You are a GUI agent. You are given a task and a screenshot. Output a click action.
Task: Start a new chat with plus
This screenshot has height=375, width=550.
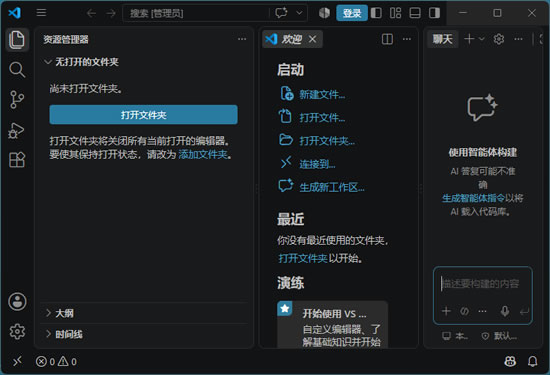pos(469,39)
